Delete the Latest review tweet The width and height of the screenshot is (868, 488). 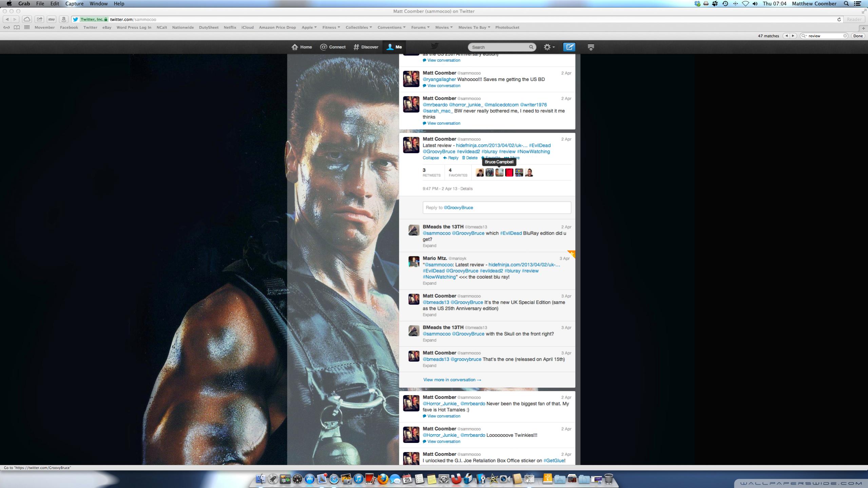tap(469, 158)
